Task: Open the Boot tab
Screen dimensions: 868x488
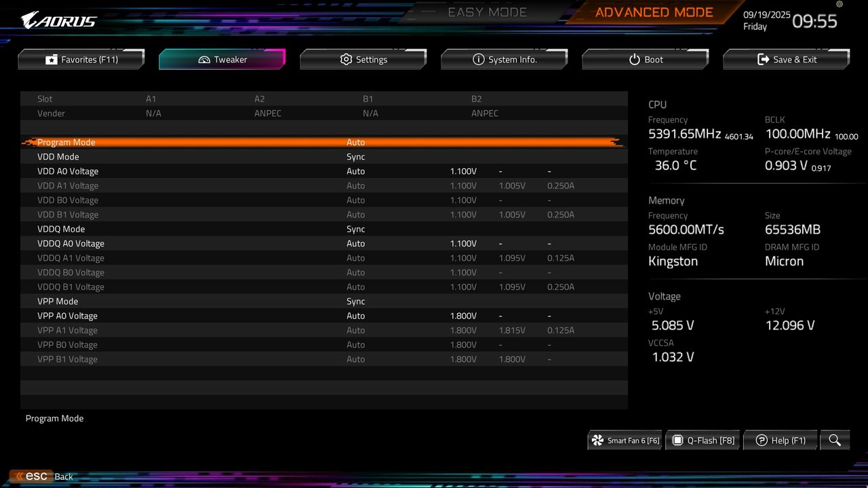Action: tap(645, 59)
